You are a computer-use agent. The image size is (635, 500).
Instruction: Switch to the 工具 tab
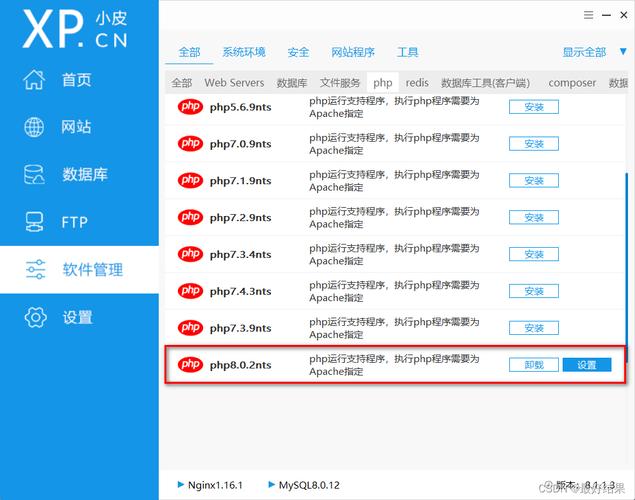point(407,52)
